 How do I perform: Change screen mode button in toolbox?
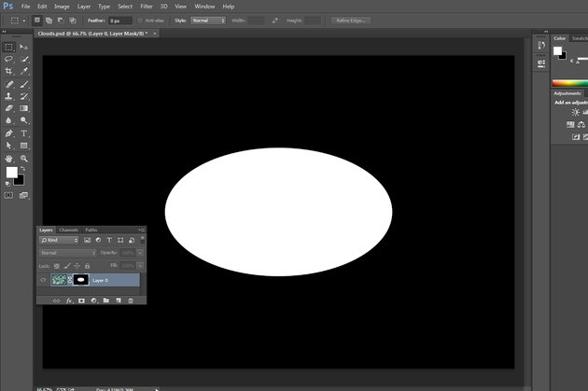click(23, 195)
